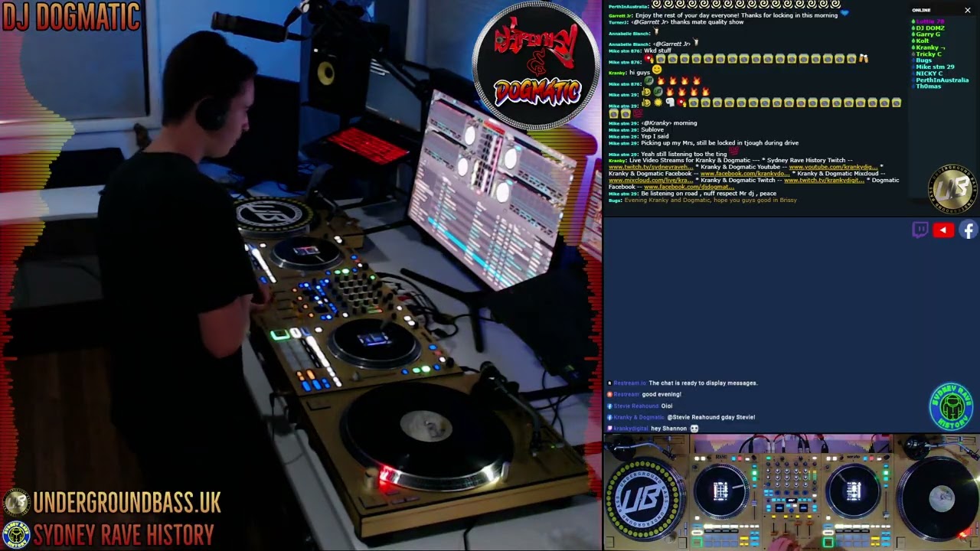
Task: Select 'NICKY C' in the online list
Action: (x=929, y=73)
